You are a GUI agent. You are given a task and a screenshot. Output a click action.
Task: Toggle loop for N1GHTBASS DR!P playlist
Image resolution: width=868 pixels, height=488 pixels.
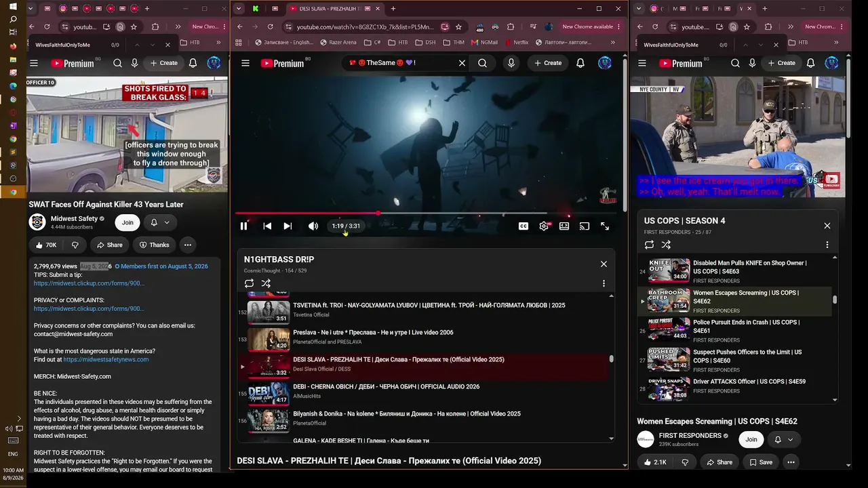tap(249, 283)
